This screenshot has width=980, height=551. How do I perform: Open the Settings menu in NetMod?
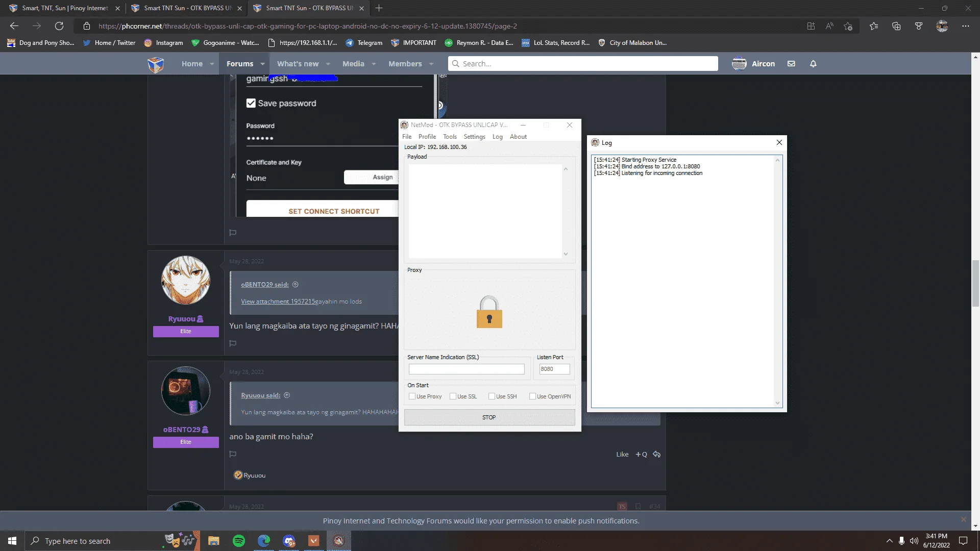(474, 137)
